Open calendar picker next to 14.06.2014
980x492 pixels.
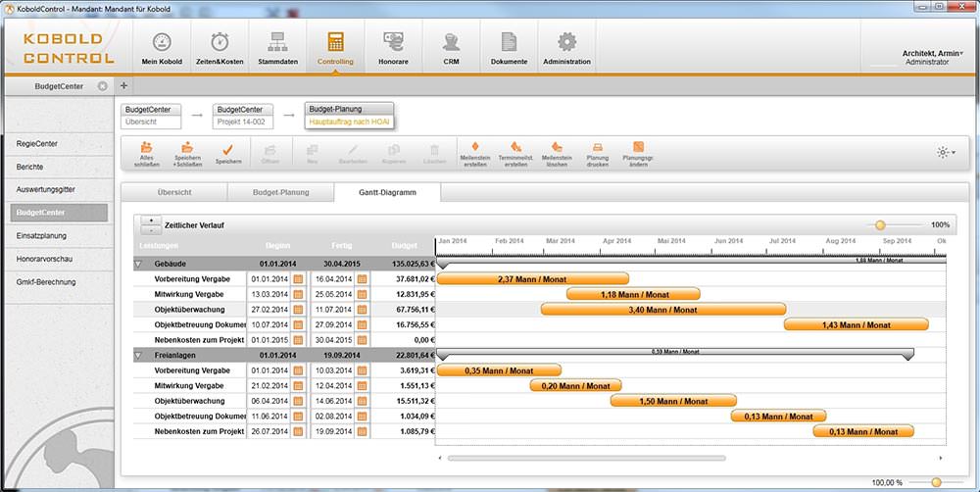[362, 402]
